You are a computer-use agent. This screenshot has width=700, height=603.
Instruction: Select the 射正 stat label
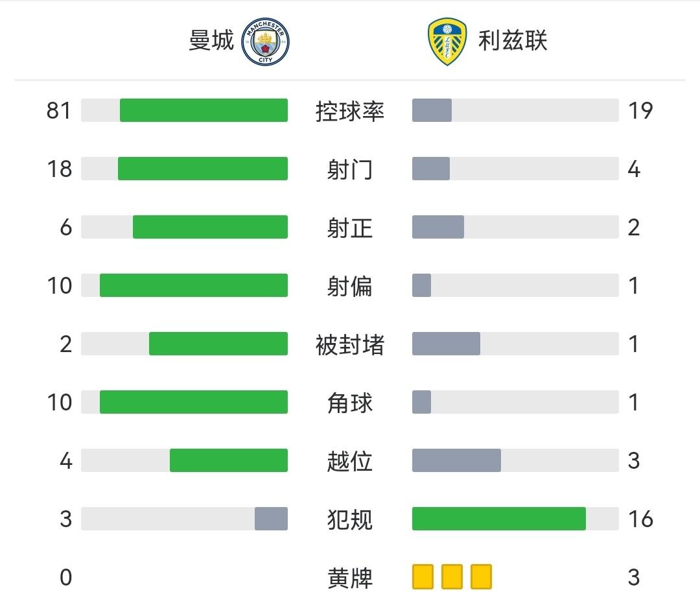(x=350, y=228)
